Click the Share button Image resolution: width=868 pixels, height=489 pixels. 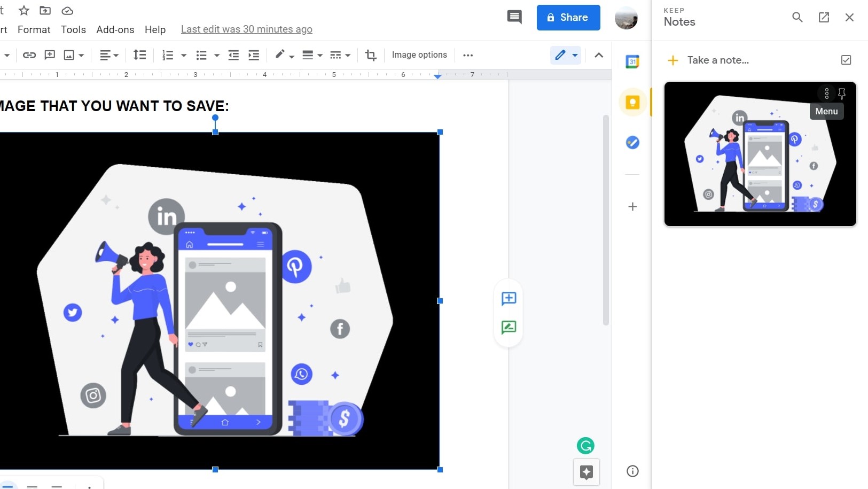point(568,18)
